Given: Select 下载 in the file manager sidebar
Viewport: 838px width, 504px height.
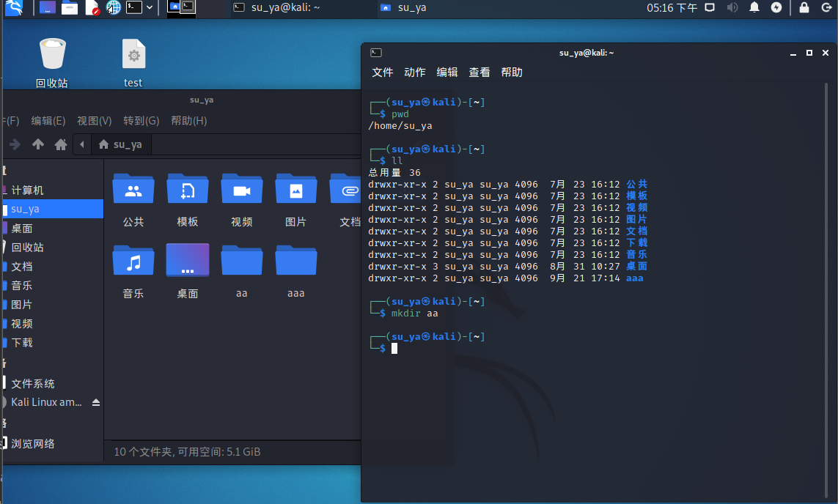Looking at the screenshot, I should [x=52, y=343].
